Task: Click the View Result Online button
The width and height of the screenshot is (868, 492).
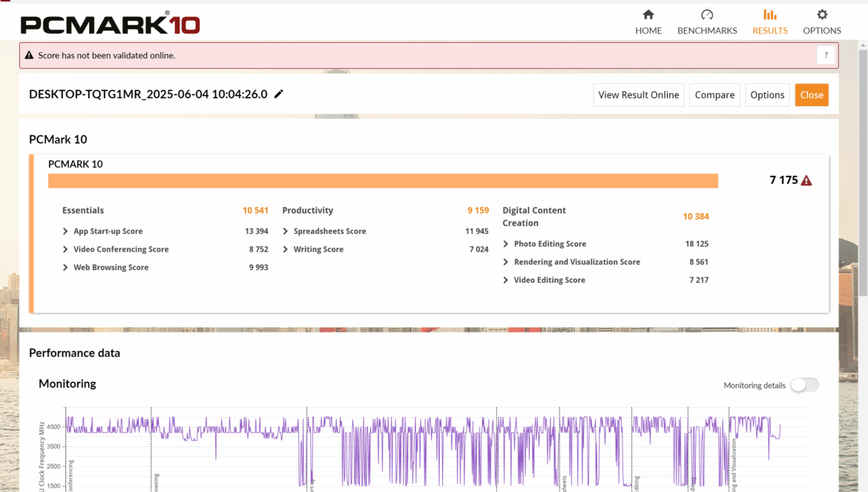Action: pyautogui.click(x=639, y=95)
